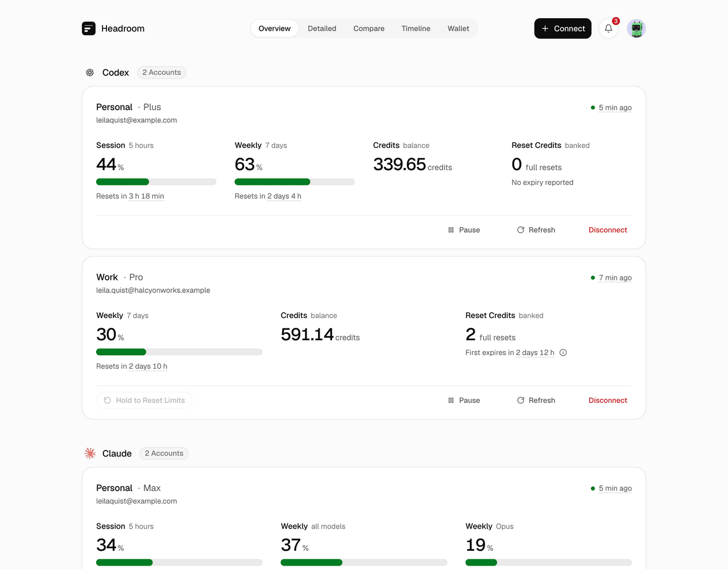The height and width of the screenshot is (569, 728).
Task: Click the 339.65 credits balance
Action: (412, 164)
